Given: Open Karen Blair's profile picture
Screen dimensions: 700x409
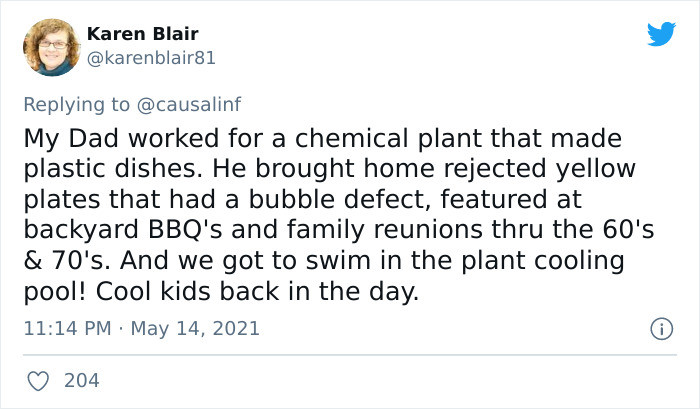Looking at the screenshot, I should pyautogui.click(x=51, y=47).
